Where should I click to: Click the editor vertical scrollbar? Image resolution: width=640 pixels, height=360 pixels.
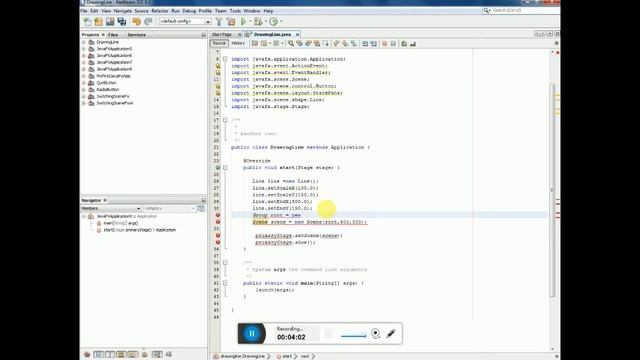[x=552, y=190]
